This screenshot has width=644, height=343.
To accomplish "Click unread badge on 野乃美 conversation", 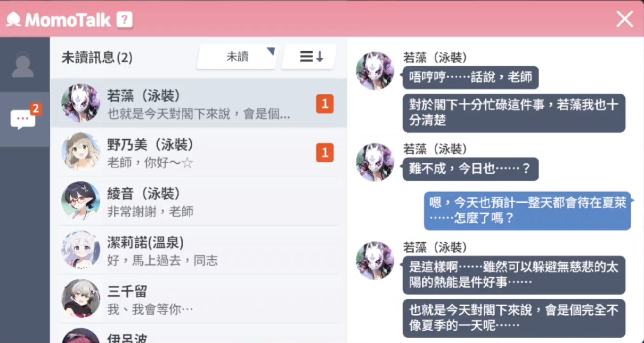I will 325,153.
